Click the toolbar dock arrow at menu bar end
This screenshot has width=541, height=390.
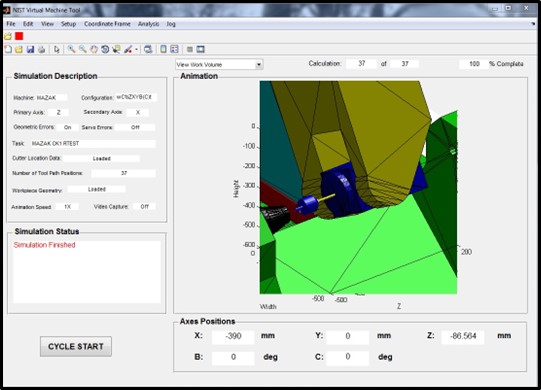534,24
